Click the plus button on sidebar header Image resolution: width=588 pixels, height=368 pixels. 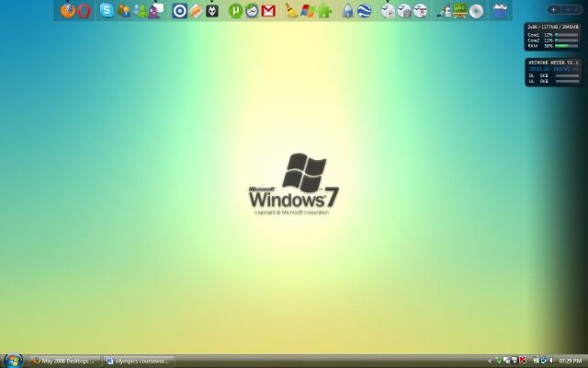coord(553,10)
